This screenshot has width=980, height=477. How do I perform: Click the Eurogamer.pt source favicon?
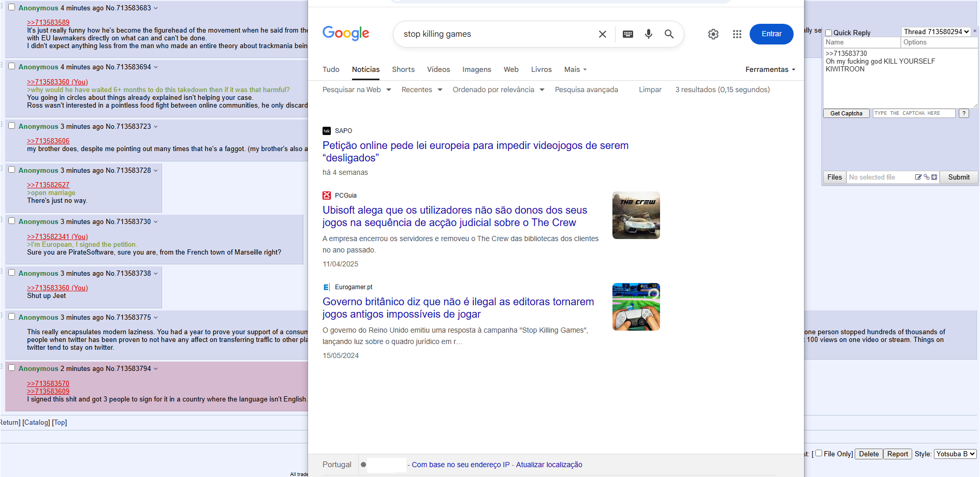click(327, 287)
